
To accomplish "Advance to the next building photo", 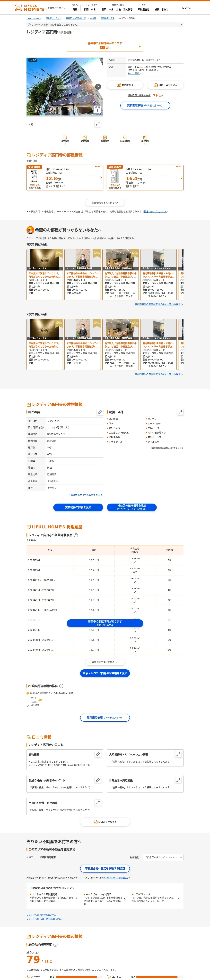I will tap(98, 87).
